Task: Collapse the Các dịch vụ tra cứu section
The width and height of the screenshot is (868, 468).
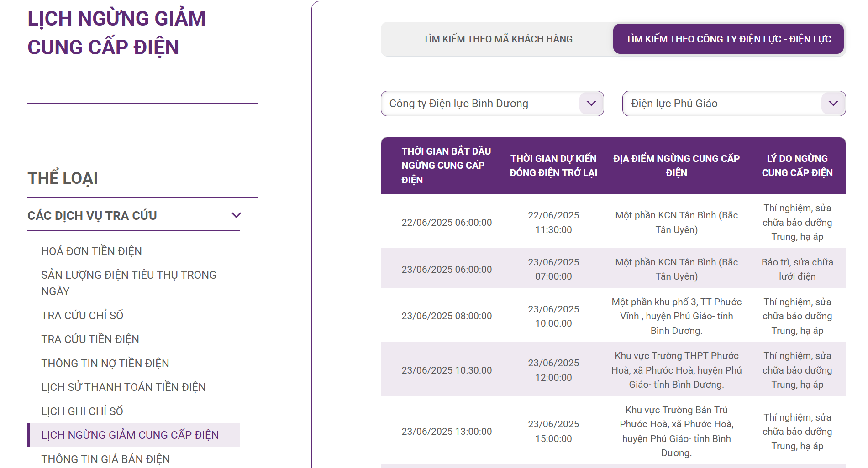Action: [236, 215]
